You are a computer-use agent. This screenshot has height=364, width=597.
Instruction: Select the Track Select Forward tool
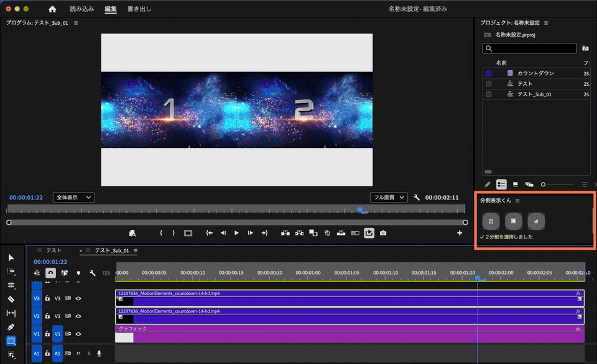tap(11, 271)
